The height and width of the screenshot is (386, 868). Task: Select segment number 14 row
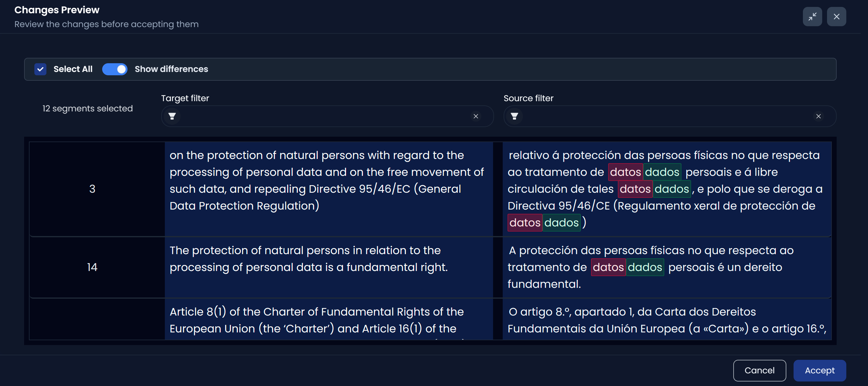click(x=92, y=267)
